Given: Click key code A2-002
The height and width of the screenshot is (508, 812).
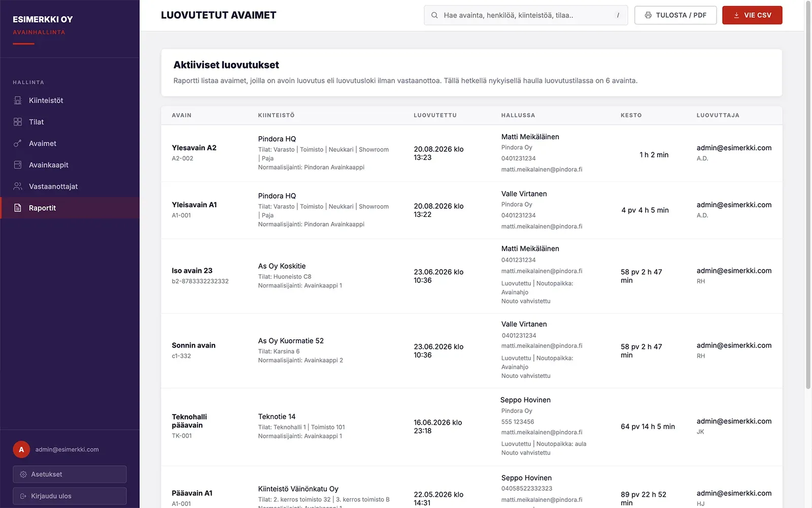Looking at the screenshot, I should pos(182,158).
